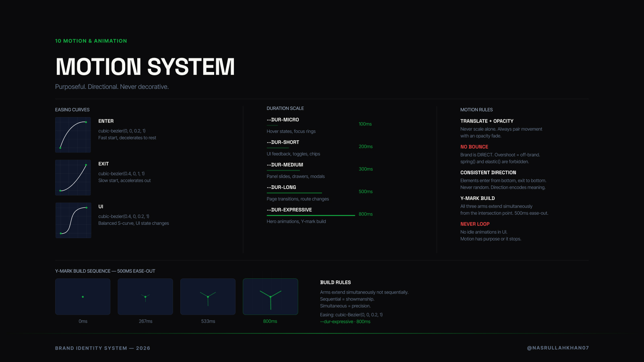Click 'cubic-bezier(0.4, 0, 0.2, 1)' value

124,216
